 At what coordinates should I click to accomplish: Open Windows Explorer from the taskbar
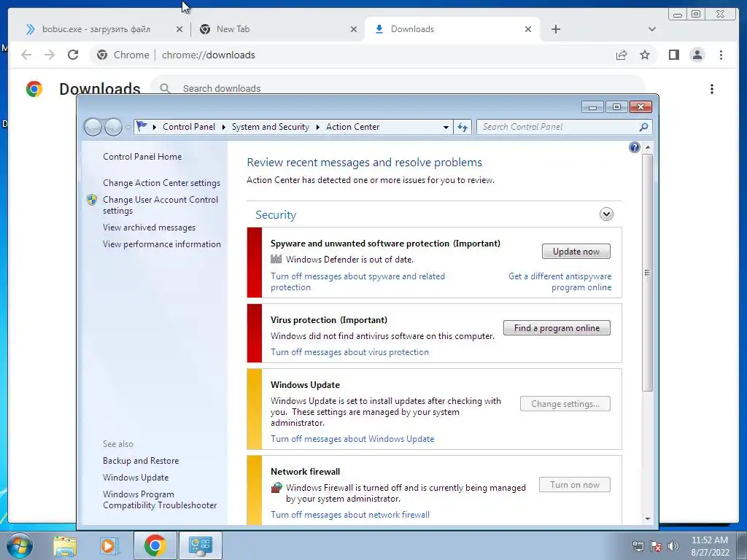pyautogui.click(x=65, y=545)
